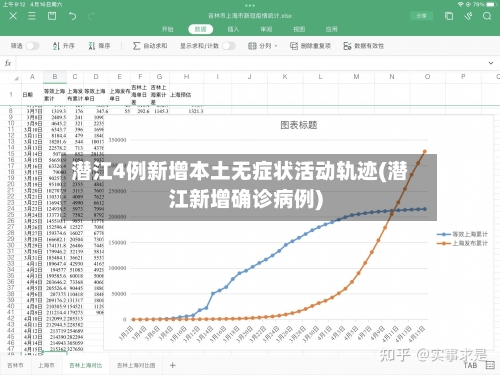500x375 pixels.
Task: Select the 吉林上海对比 sheet tab
Action: pyautogui.click(x=86, y=365)
